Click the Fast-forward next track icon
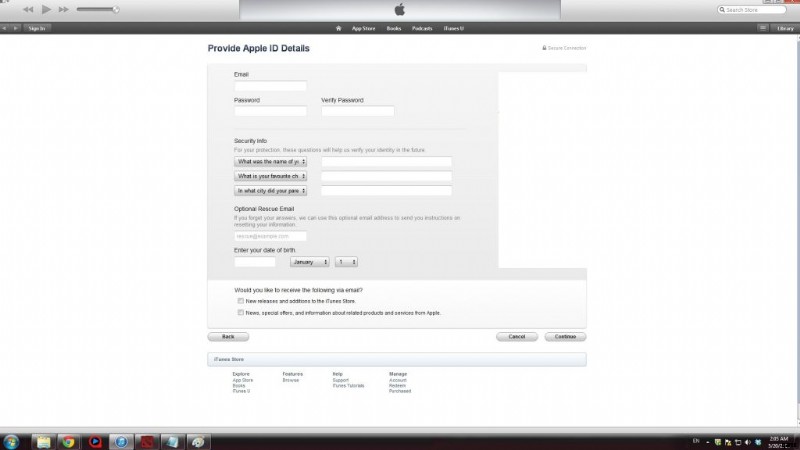800x450 pixels. pos(63,9)
